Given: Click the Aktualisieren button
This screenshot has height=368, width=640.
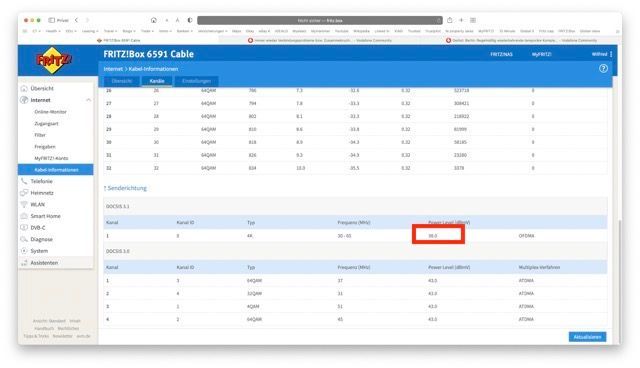Looking at the screenshot, I should point(587,337).
